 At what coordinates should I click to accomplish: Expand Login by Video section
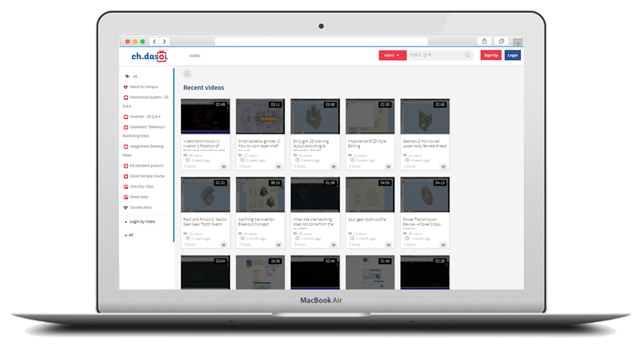pos(142,221)
